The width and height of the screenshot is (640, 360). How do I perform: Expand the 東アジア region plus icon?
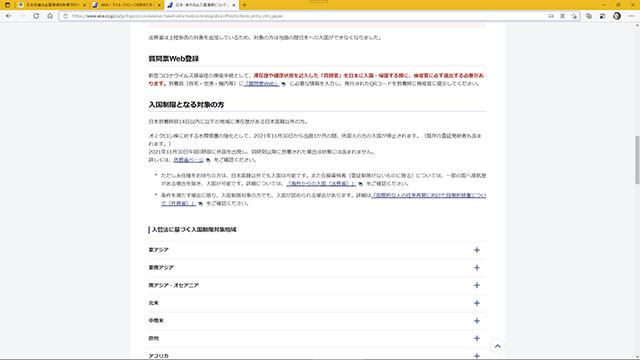point(476,250)
